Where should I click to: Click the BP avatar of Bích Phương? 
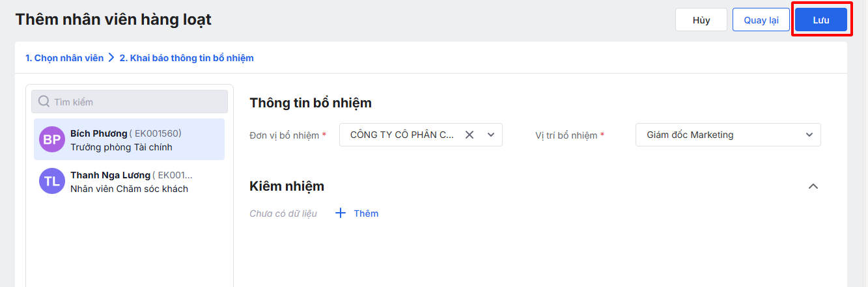pyautogui.click(x=52, y=139)
